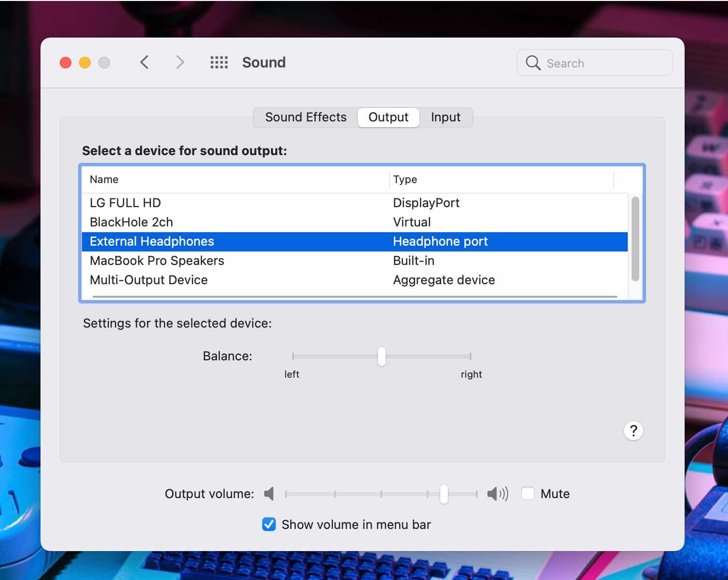Click the Output volume slider handle
This screenshot has width=728, height=580.
tap(444, 494)
